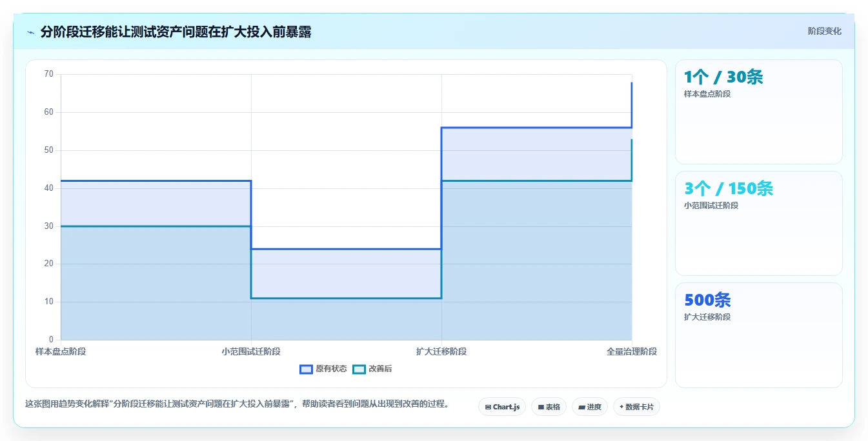Click the 扩大迁移阶段 x-axis label
The height and width of the screenshot is (441, 868).
[441, 351]
